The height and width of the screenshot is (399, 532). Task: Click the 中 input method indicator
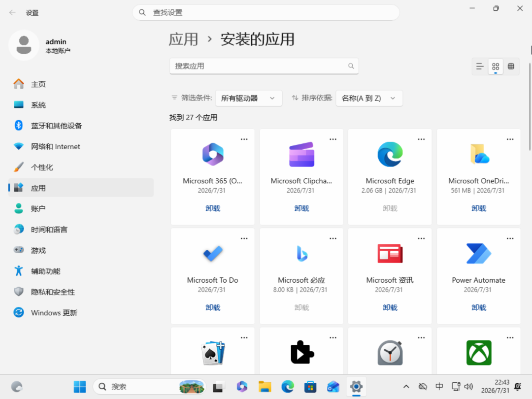[439, 387]
